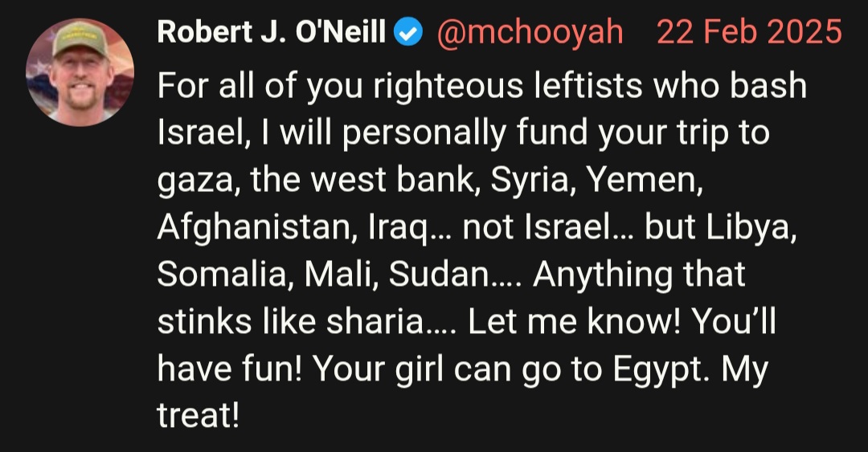The height and width of the screenshot is (452, 868).
Task: Click the word Egypt in the tweet
Action: (x=657, y=371)
